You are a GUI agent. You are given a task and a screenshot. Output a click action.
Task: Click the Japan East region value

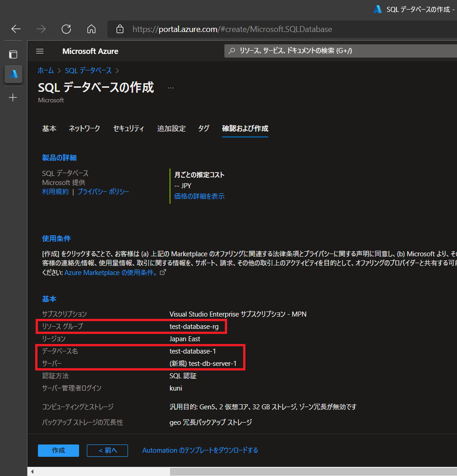coord(185,339)
